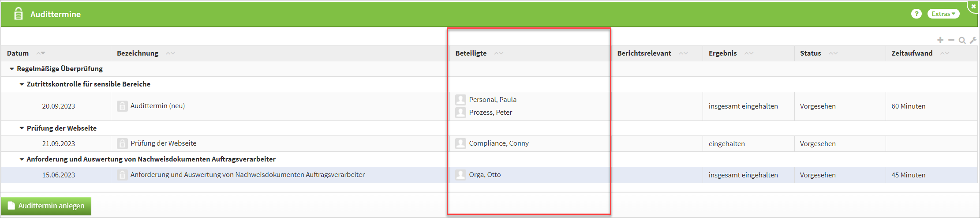Open table settings wrench icon
Viewport: 980px width, 218px height.
pyautogui.click(x=973, y=41)
